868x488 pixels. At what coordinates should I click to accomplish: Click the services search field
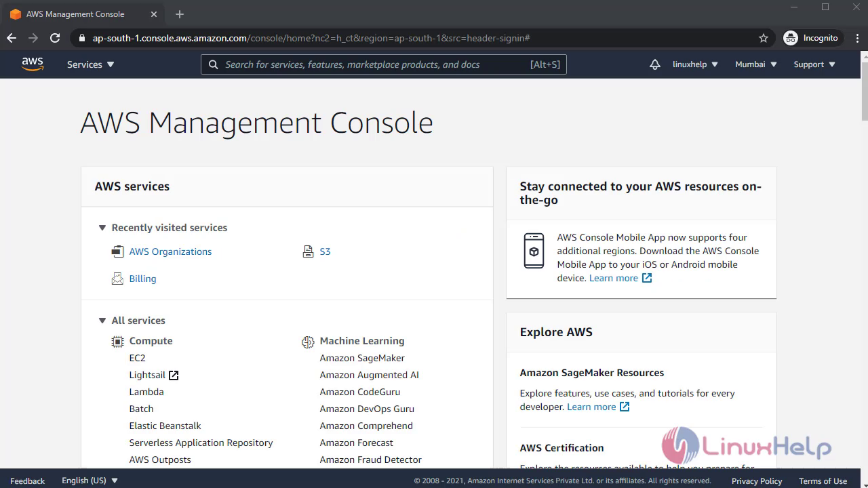click(x=384, y=64)
